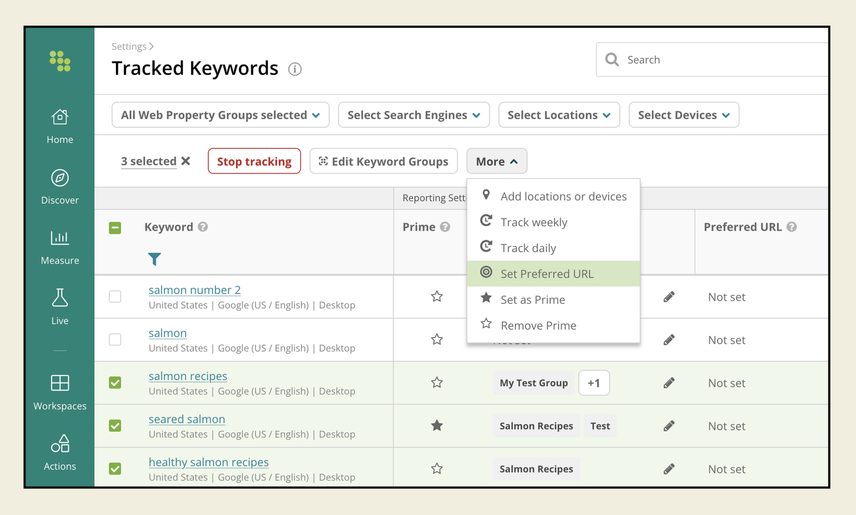Open Select Locations dropdown
Image resolution: width=856 pixels, height=515 pixels.
(x=559, y=115)
